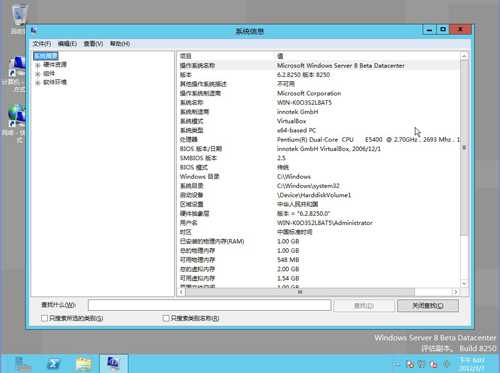Select the 2.00 GB virtual memory value
Viewport: 500px width, 373px height.
point(288,269)
